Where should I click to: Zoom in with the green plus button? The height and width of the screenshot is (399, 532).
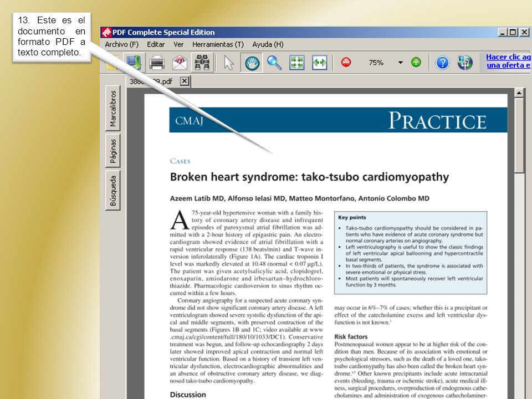pos(416,63)
